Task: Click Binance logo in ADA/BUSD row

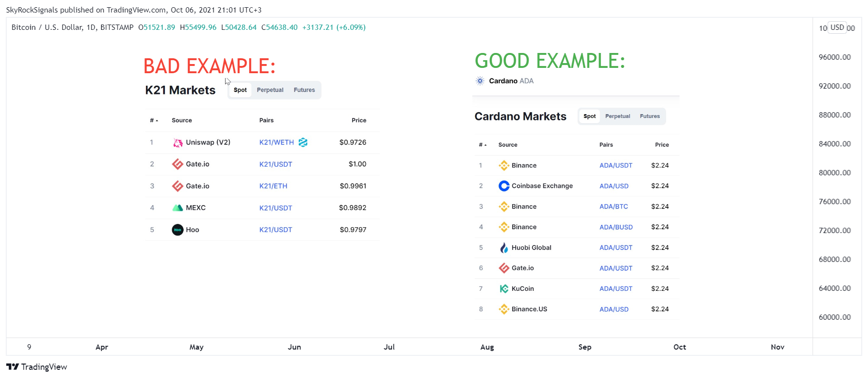Action: (504, 227)
